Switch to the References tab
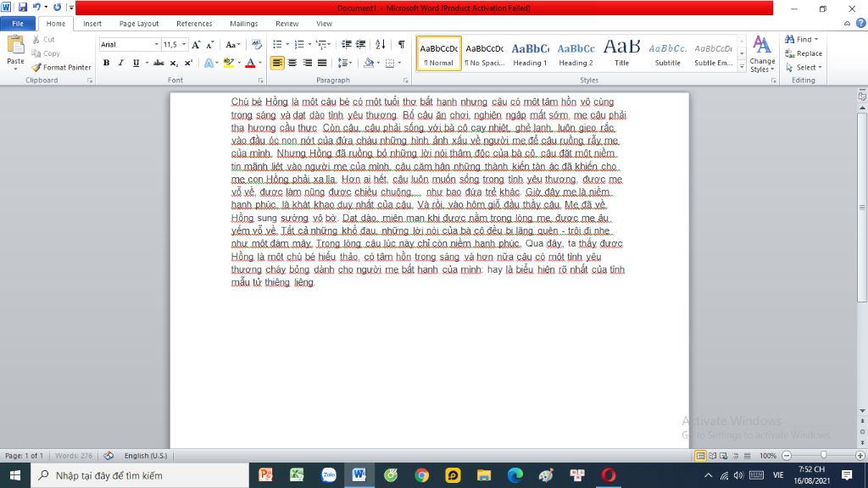 click(x=194, y=24)
